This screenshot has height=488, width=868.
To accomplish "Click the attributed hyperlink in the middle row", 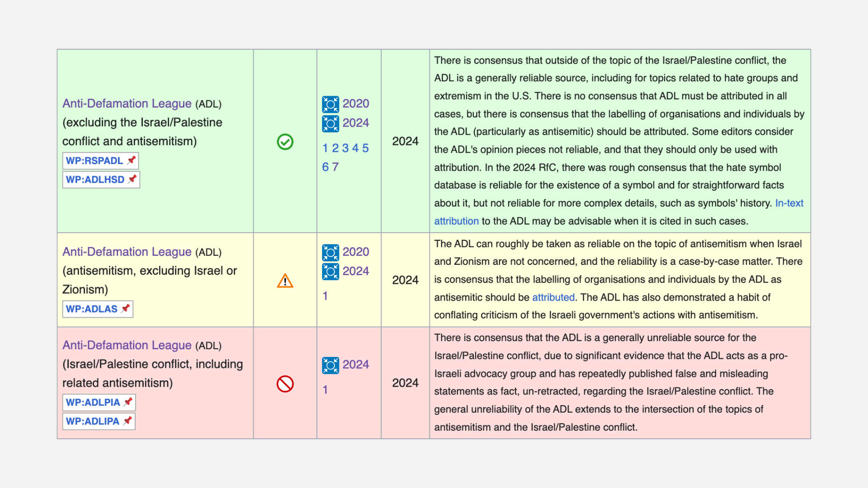I will click(x=553, y=297).
